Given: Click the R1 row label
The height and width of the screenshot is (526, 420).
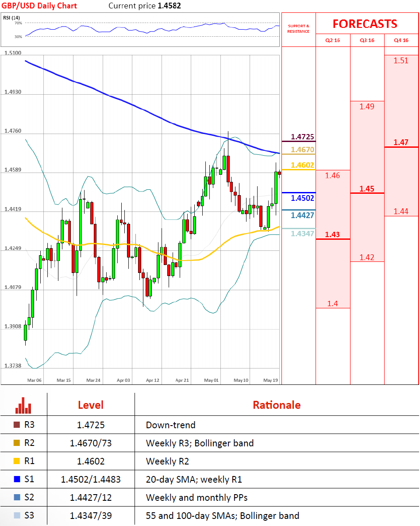Looking at the screenshot, I should tap(30, 461).
